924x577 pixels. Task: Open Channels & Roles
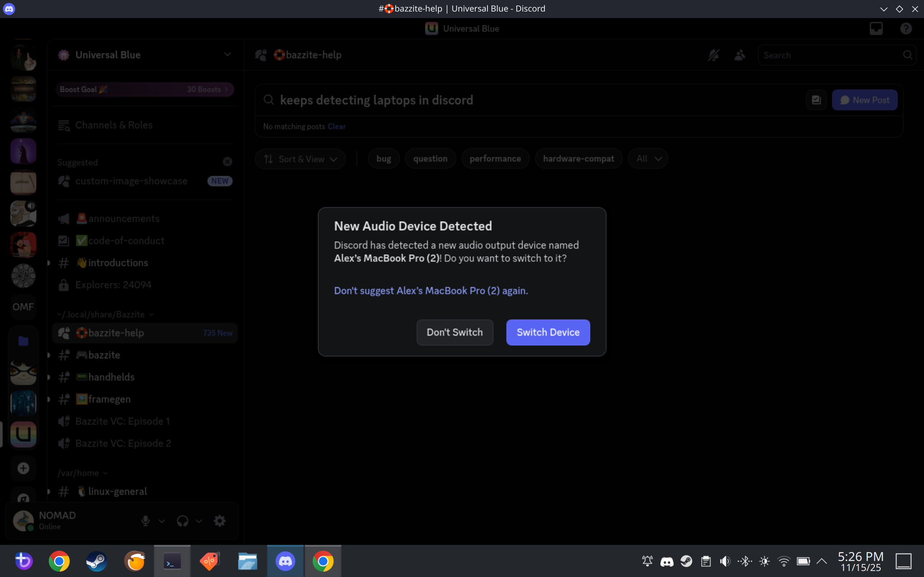pos(113,125)
